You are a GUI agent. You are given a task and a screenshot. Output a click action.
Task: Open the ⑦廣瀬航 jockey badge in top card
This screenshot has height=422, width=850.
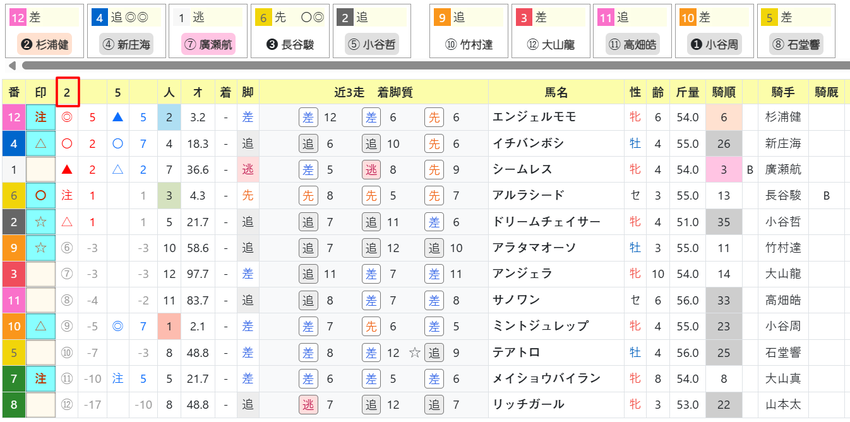[208, 45]
